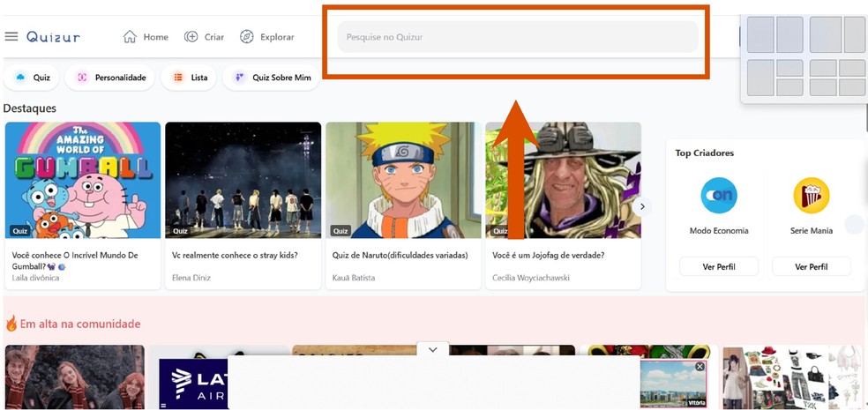The height and width of the screenshot is (410, 868).
Task: Focus the Pesquise no Quizur search field
Action: (518, 37)
